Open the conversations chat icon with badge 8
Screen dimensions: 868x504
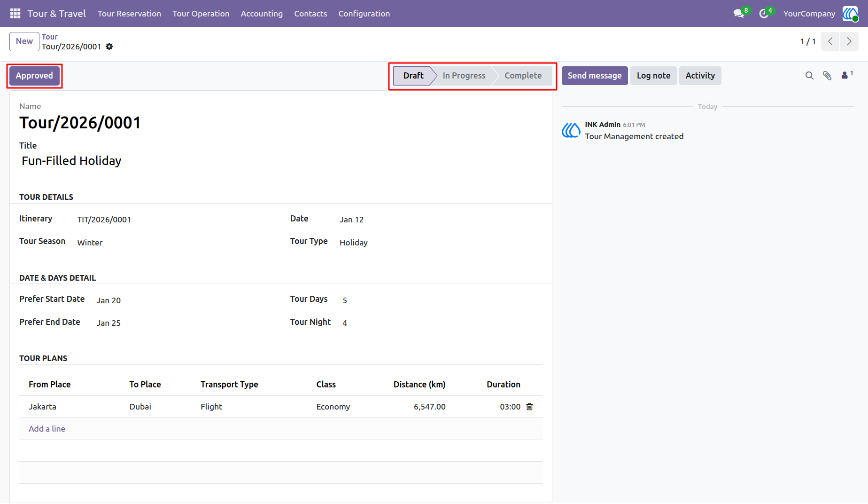point(739,14)
